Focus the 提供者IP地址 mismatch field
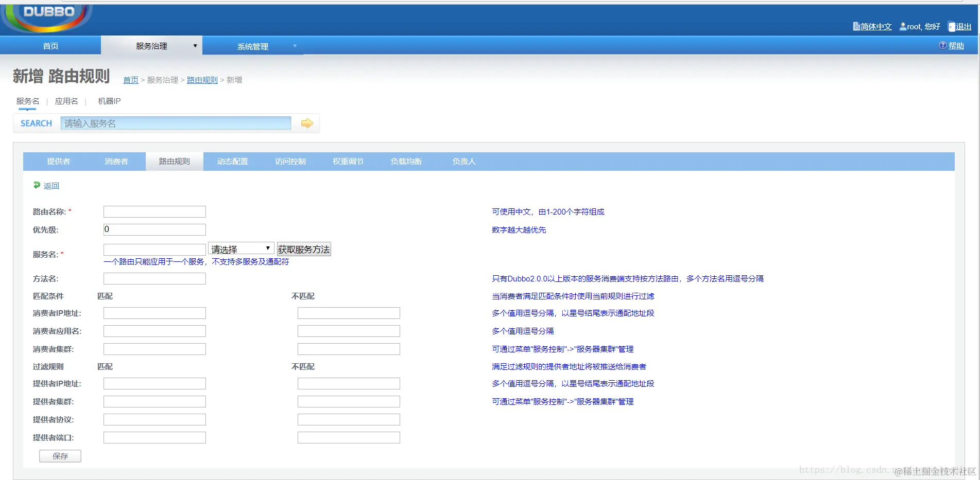 (349, 383)
